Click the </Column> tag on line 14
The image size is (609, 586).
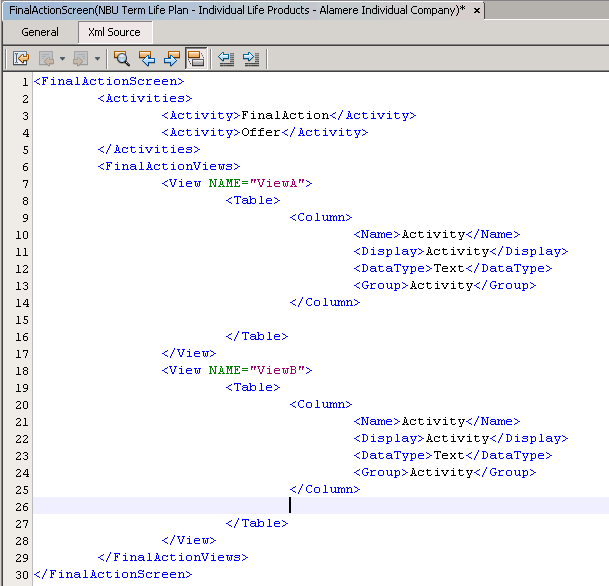[x=325, y=302]
